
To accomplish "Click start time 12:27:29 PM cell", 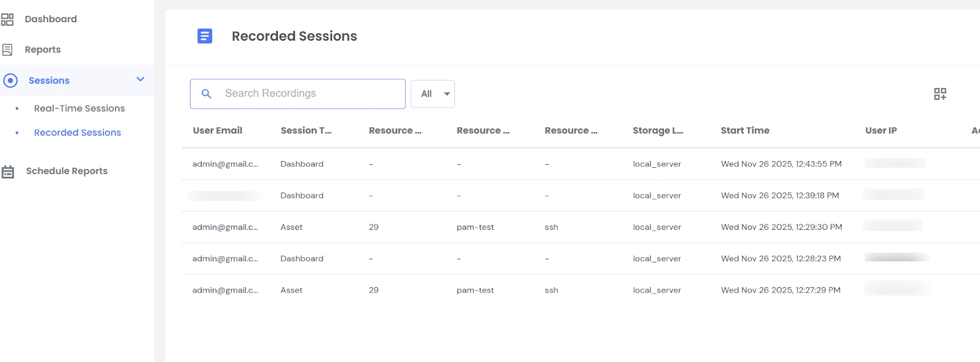I will click(781, 290).
